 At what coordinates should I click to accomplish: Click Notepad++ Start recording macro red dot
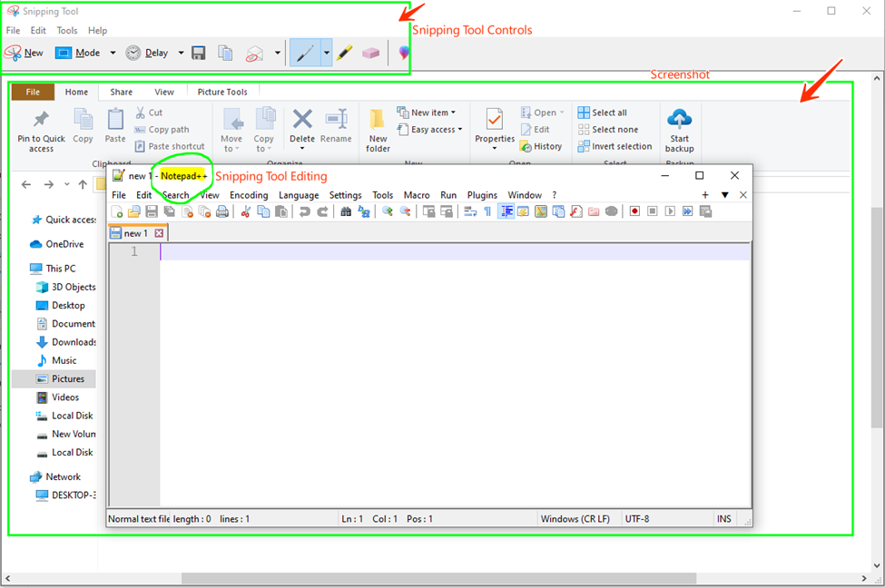pos(634,211)
